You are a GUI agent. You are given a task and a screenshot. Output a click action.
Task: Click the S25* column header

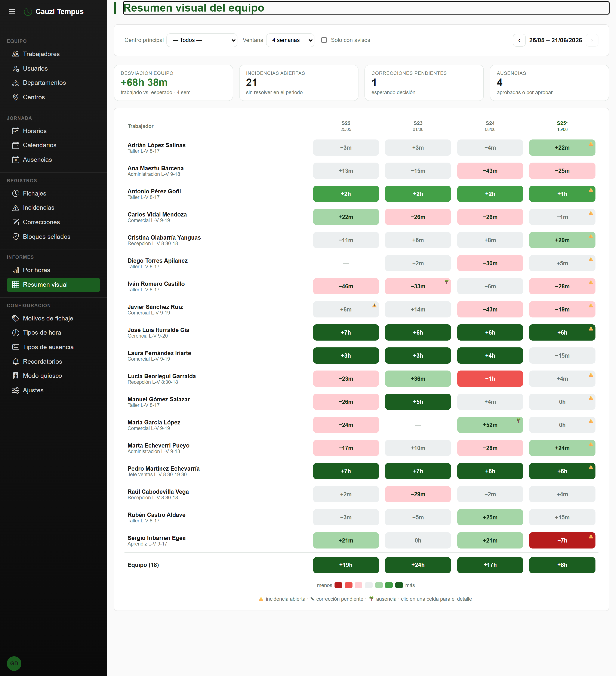pos(562,126)
